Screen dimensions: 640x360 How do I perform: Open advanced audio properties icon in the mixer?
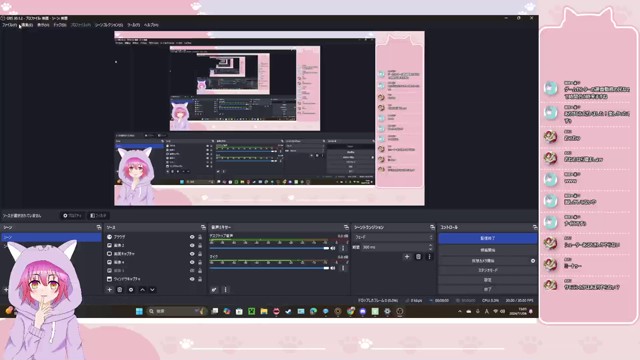[x=214, y=290]
